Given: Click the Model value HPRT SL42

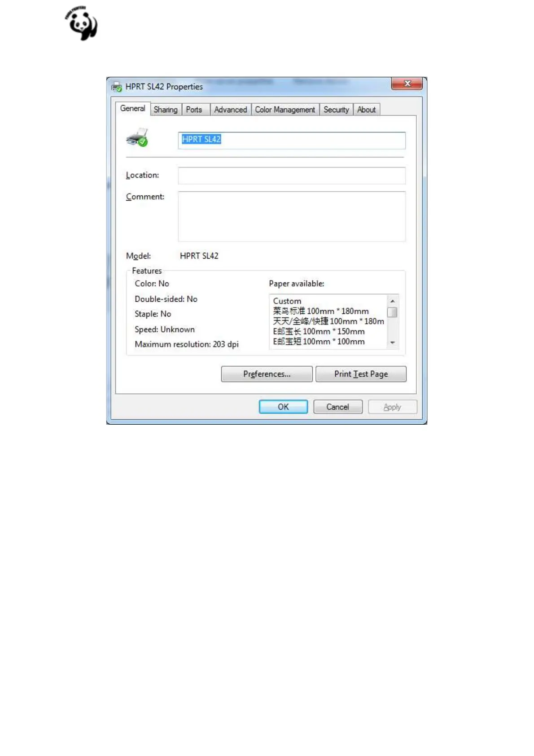Looking at the screenshot, I should coord(199,256).
